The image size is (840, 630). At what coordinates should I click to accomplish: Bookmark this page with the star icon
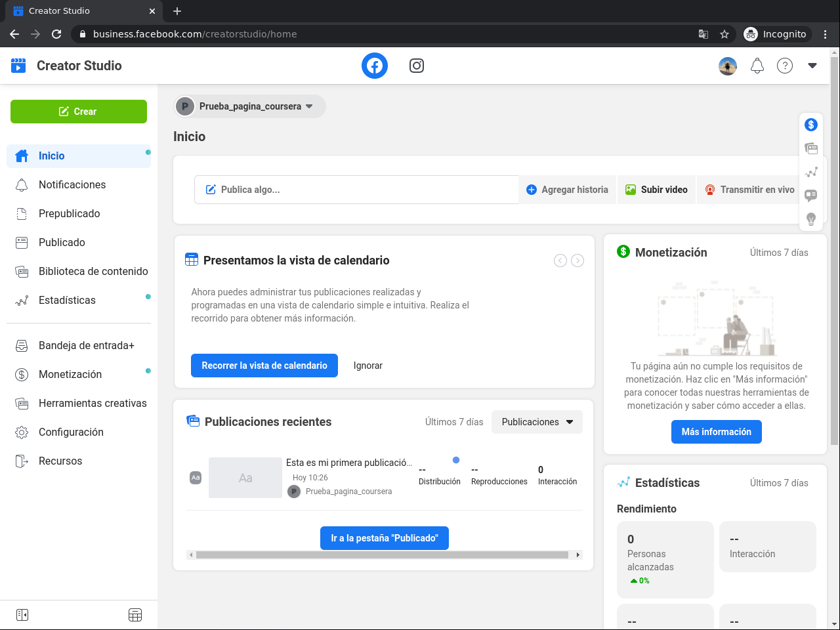pos(724,34)
